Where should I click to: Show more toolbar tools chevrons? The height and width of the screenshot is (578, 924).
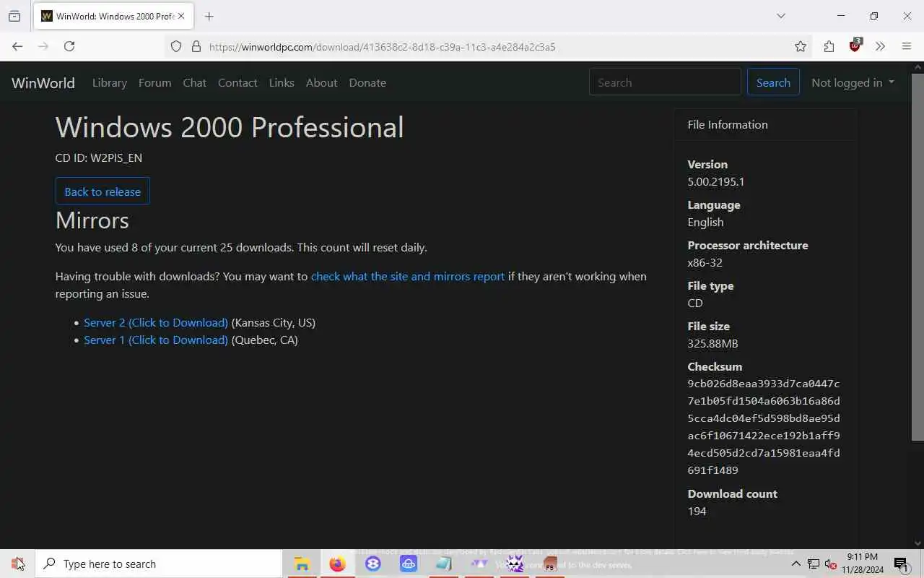coord(880,46)
